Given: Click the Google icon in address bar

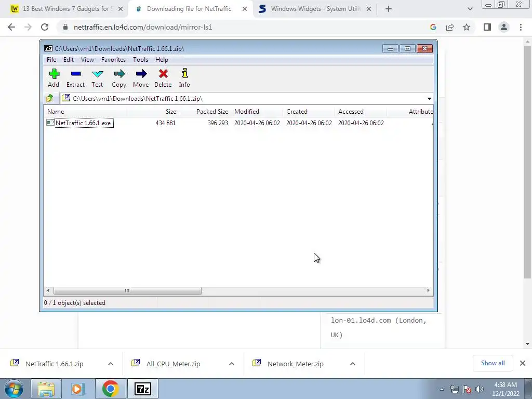Looking at the screenshot, I should [x=433, y=27].
